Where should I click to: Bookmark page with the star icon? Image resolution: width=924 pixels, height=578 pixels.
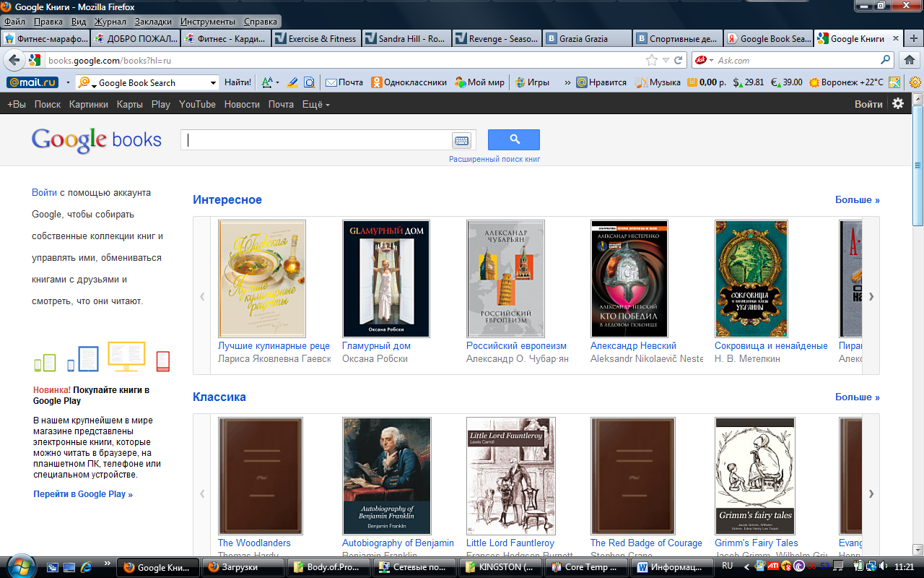pos(652,60)
